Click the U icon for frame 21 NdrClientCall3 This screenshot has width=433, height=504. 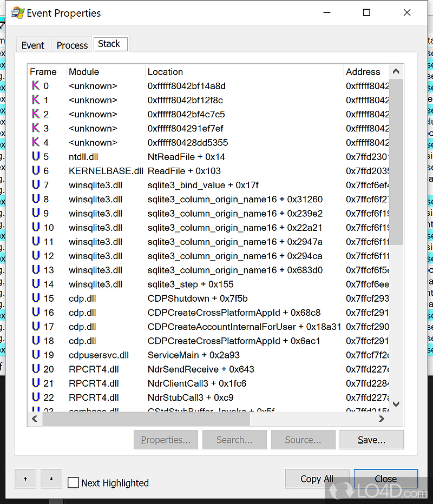36,382
